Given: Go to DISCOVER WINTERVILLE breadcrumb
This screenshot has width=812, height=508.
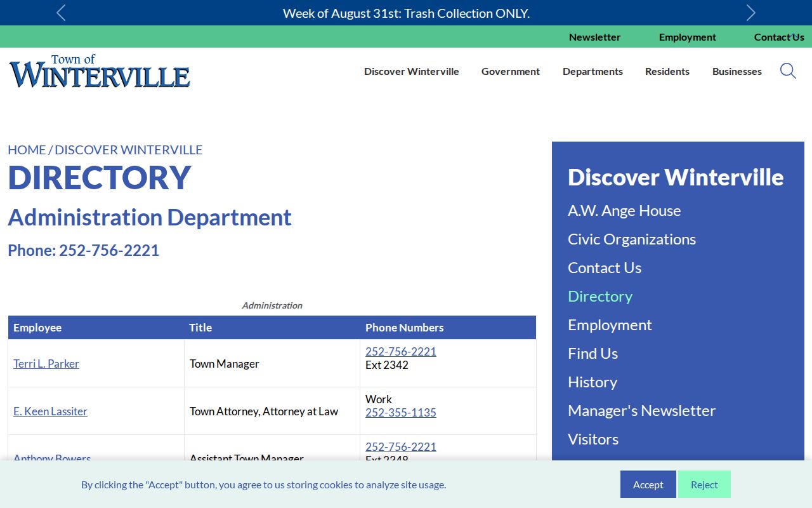Looking at the screenshot, I should [129, 150].
